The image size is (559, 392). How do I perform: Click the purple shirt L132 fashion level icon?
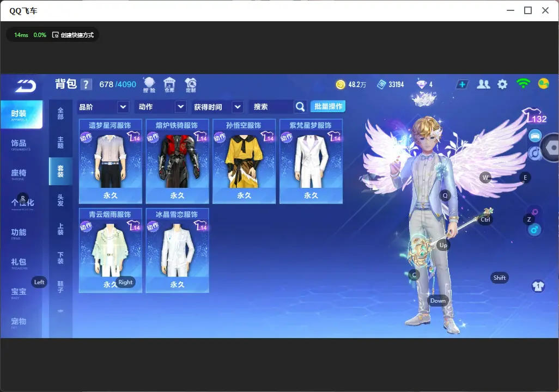coord(535,116)
